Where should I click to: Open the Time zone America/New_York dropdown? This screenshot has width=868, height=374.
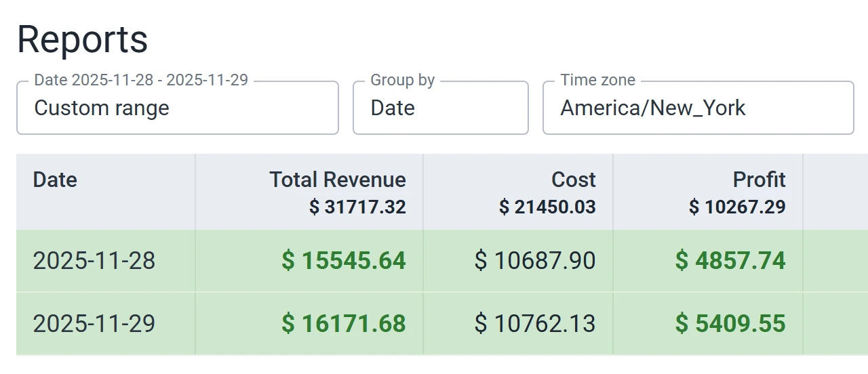[698, 108]
